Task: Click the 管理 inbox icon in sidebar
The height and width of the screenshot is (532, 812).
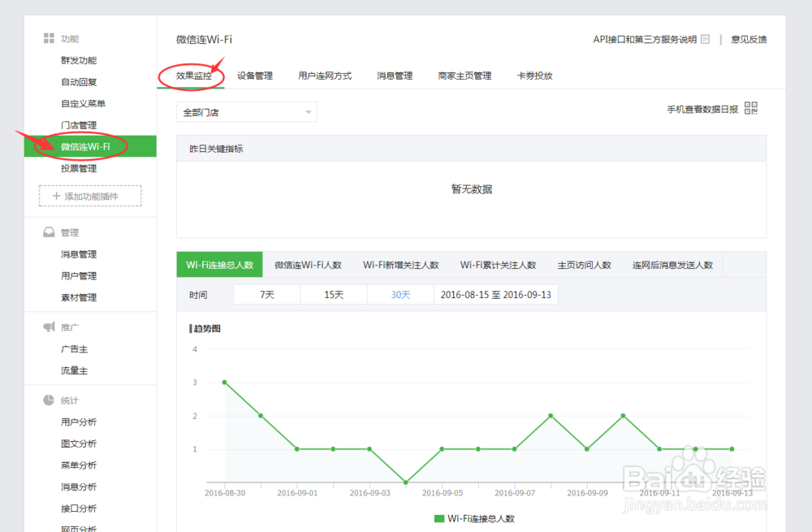Action: 49,232
